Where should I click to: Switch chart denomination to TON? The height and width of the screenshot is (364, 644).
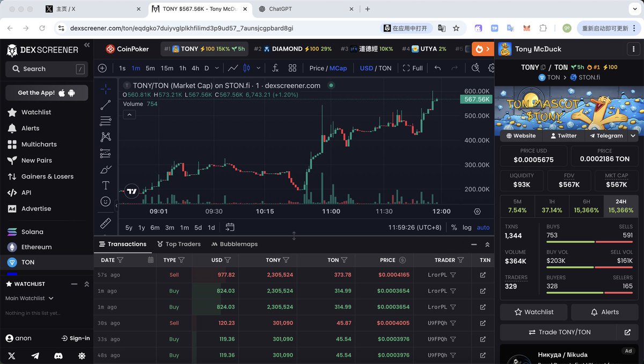pyautogui.click(x=385, y=68)
